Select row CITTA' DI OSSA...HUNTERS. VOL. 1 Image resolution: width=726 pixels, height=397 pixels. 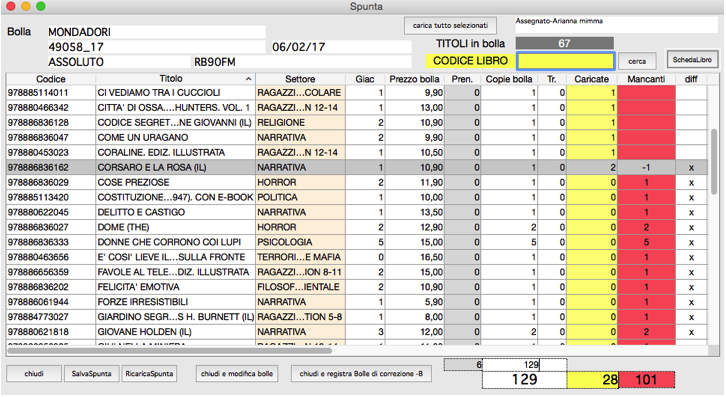(357, 107)
